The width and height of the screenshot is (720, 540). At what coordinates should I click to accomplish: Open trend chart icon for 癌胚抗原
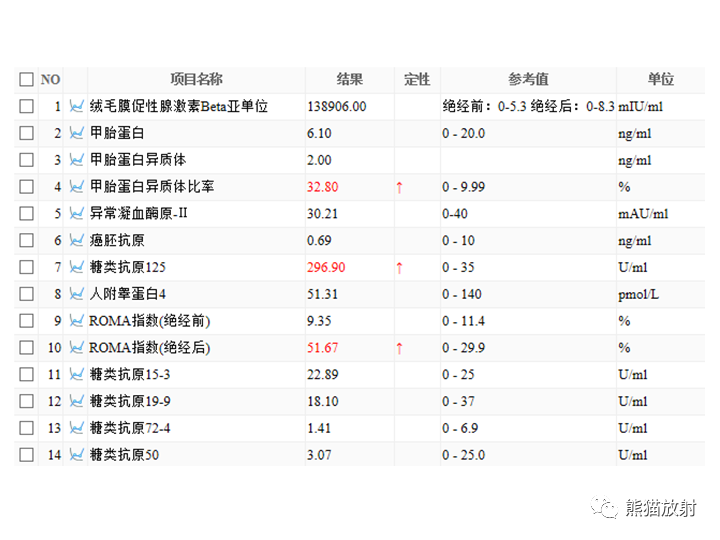click(x=76, y=240)
